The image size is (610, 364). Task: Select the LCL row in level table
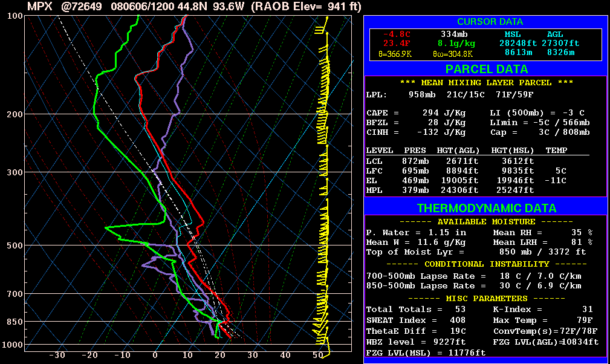[x=374, y=161]
